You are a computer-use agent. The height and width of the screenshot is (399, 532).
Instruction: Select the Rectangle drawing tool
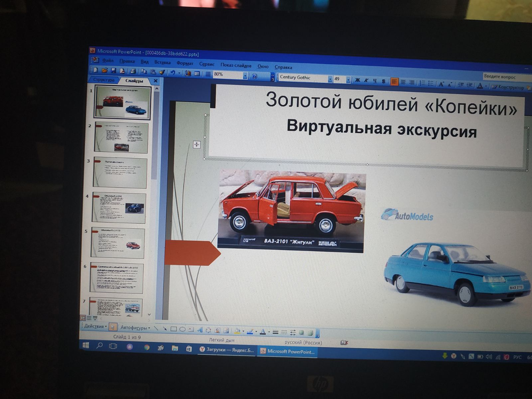click(174, 329)
